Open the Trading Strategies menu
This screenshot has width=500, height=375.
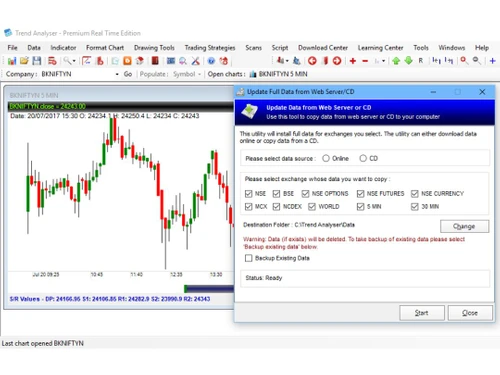(210, 48)
